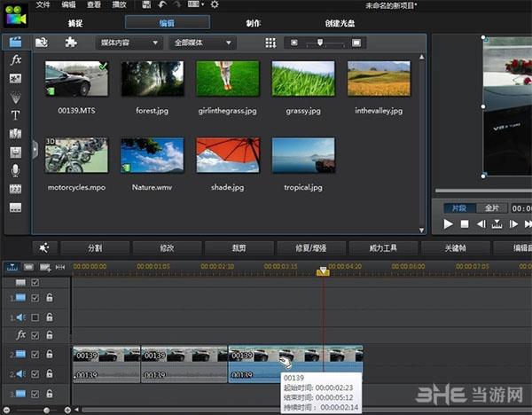The image size is (532, 415).
Task: Click the redo arrow in the top bar
Action: click(177, 4)
